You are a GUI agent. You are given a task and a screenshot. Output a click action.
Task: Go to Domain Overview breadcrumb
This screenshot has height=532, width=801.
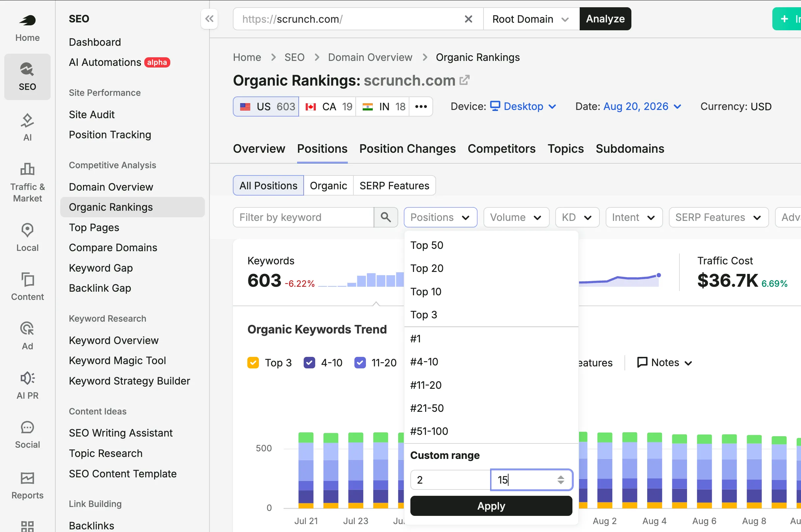370,57
